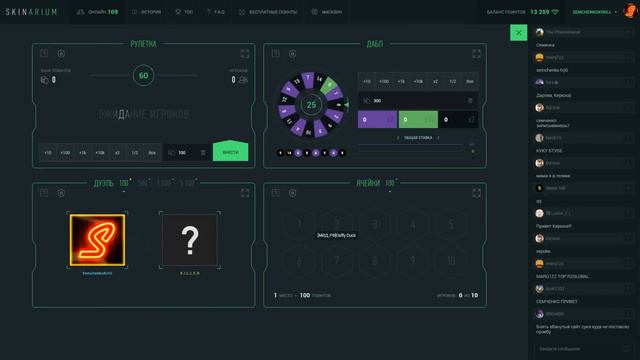Open the История (history) page
The height and width of the screenshot is (360, 640).
pos(146,12)
